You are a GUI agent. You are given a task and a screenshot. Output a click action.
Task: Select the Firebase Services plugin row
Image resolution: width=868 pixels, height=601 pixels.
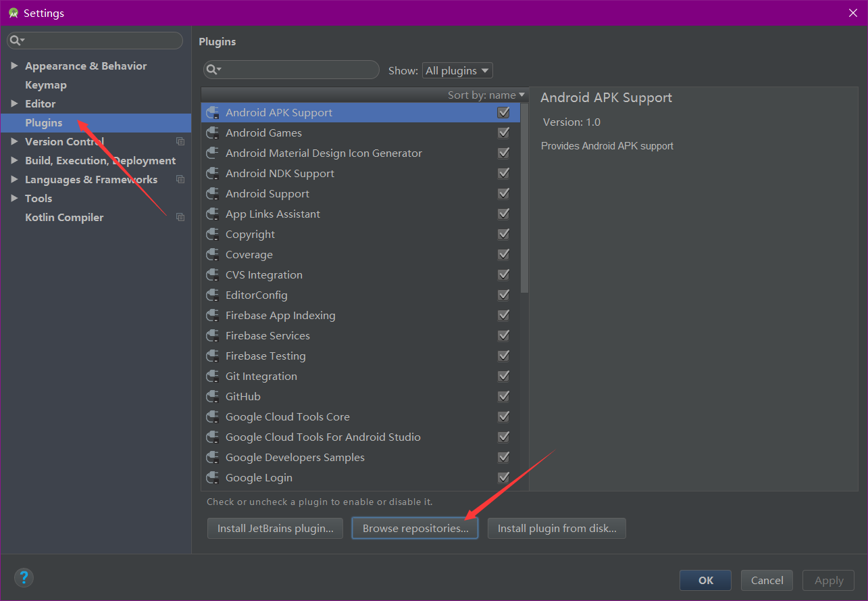pos(361,336)
